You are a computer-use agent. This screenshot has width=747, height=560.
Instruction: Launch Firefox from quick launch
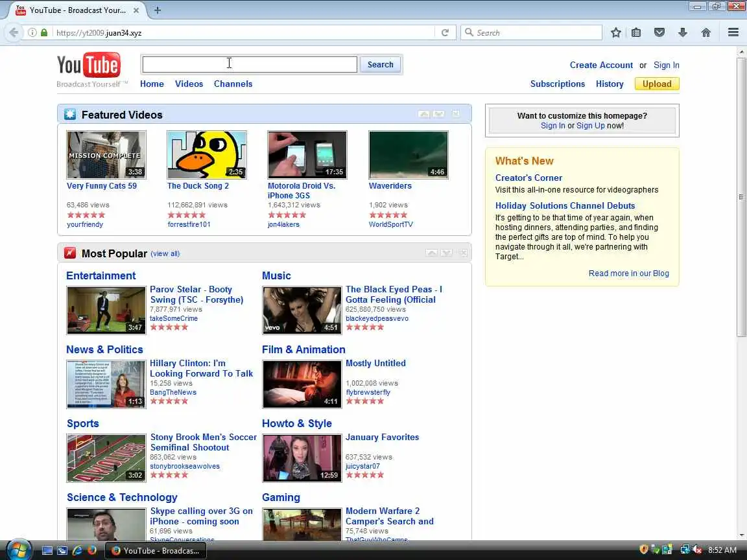(92, 550)
